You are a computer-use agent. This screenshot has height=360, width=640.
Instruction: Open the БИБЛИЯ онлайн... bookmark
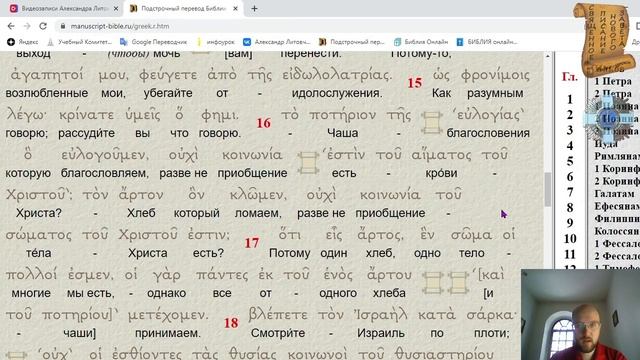click(487, 42)
